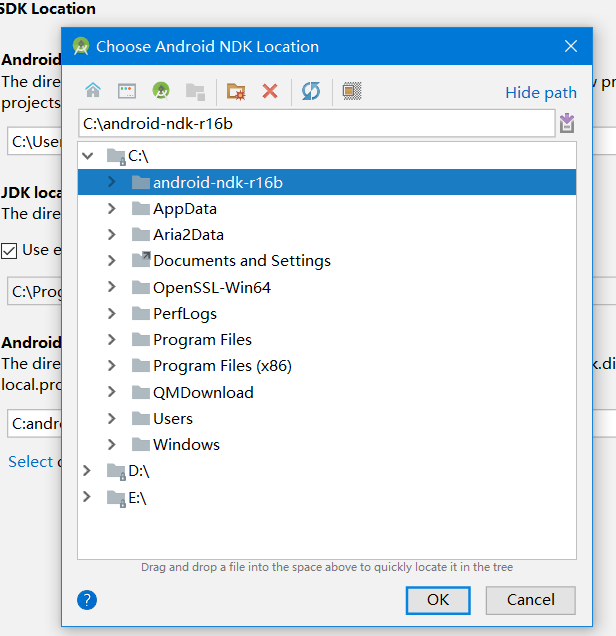Screen dimensions: 616x636
Task: Edit the path field C:\android-ndk-r16b
Action: tap(316, 123)
